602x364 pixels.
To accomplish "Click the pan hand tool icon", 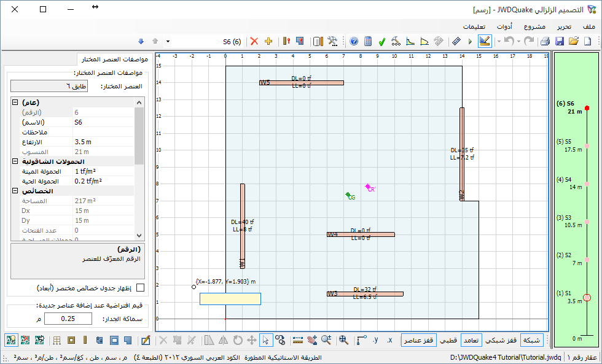I will click(312, 340).
